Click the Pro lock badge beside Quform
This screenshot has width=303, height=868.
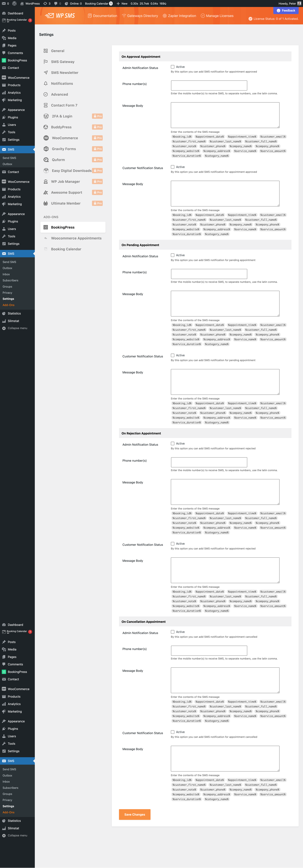point(98,160)
